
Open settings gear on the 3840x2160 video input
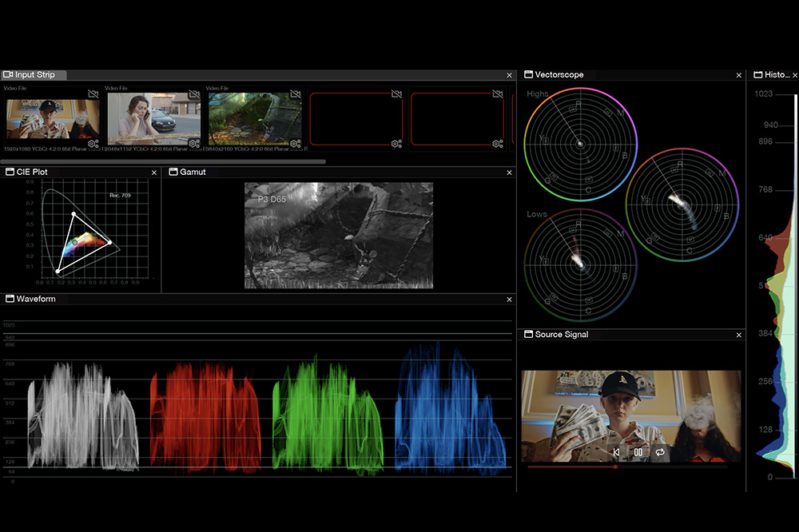point(295,144)
